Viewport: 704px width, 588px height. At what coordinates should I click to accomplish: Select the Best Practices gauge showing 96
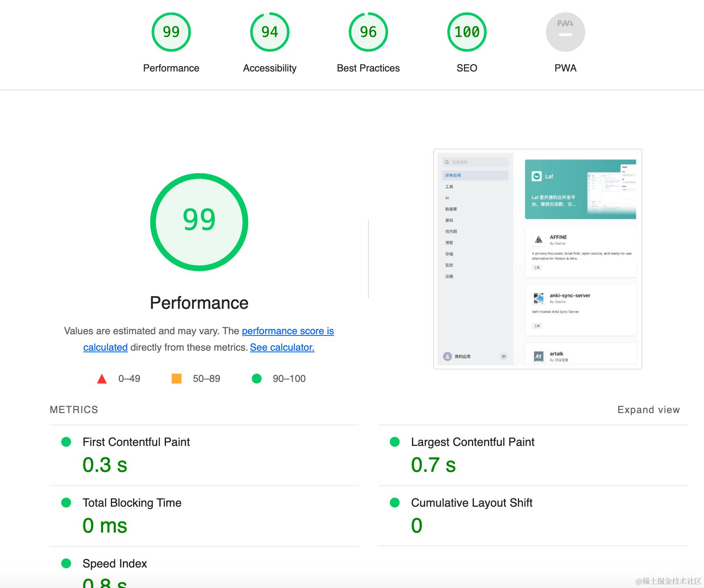[x=368, y=32]
